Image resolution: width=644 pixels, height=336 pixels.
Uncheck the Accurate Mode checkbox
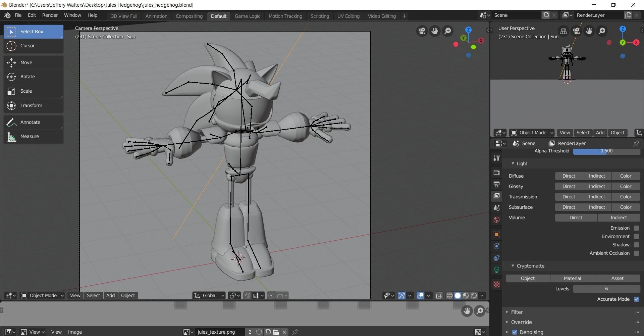[x=636, y=299]
